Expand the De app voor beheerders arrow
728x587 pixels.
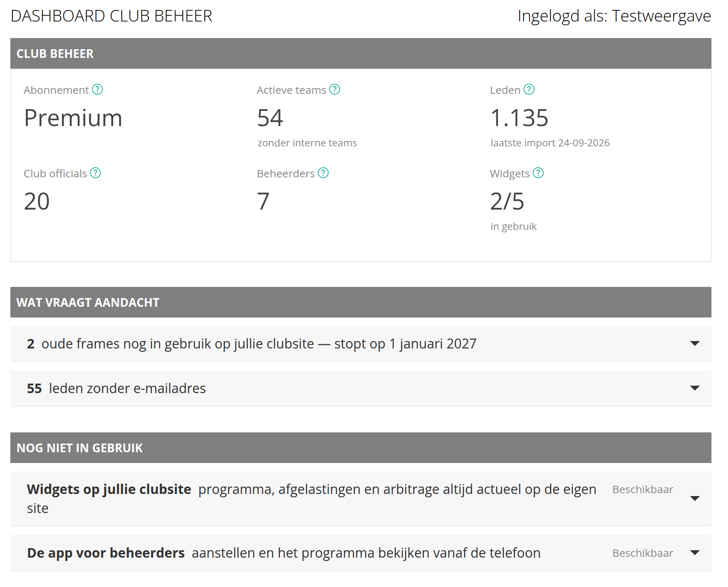click(695, 553)
